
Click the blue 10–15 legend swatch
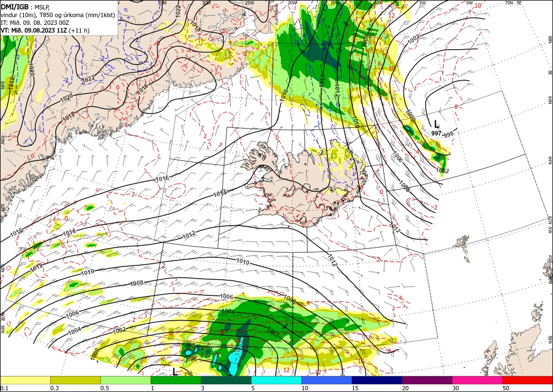327,380
